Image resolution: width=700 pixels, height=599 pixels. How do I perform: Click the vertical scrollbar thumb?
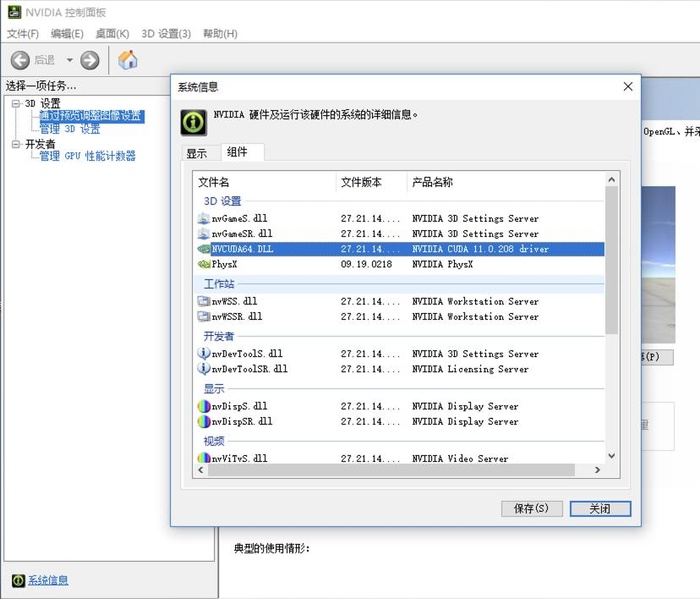(x=612, y=260)
